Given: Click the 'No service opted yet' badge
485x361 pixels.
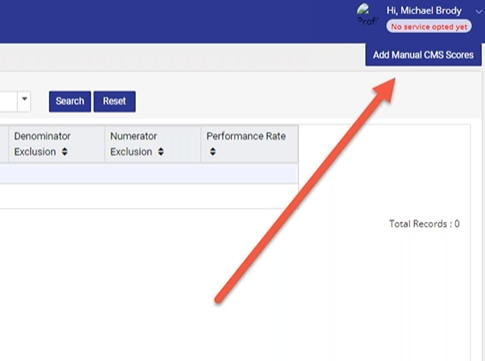Looking at the screenshot, I should click(429, 27).
